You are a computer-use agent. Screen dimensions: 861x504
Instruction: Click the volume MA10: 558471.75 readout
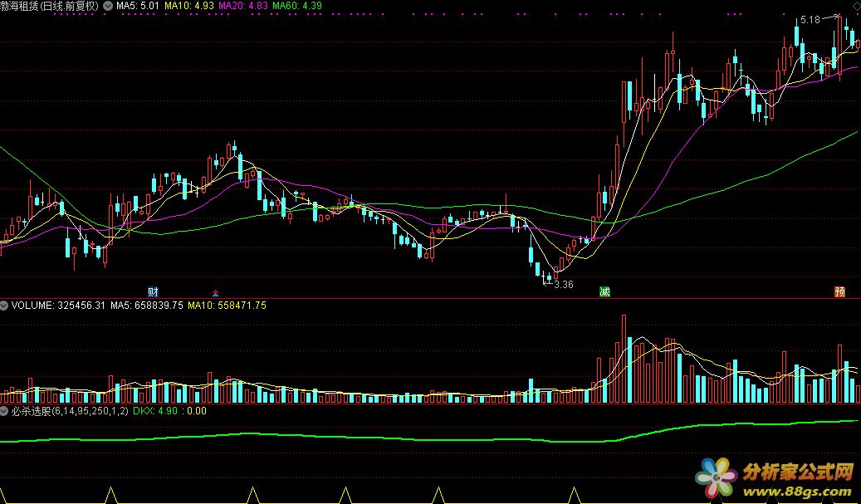227,306
